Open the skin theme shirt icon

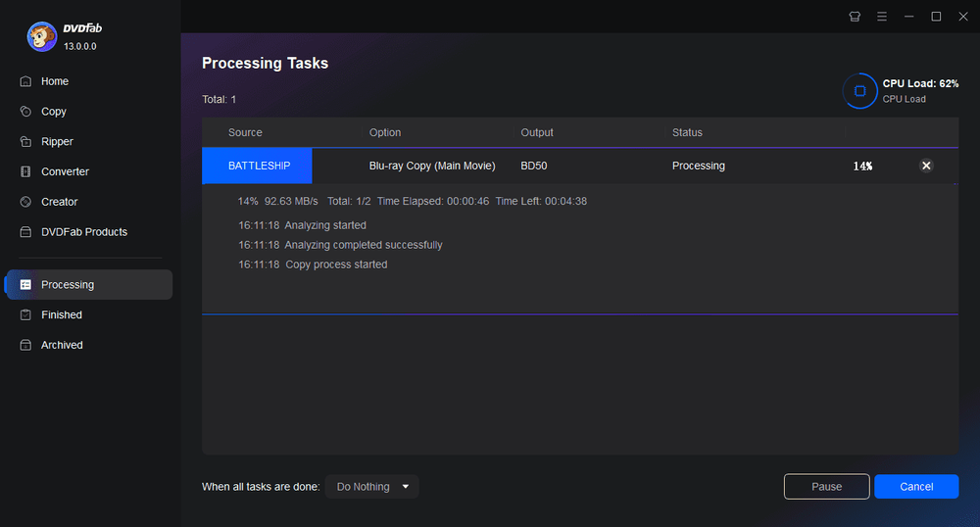[855, 17]
